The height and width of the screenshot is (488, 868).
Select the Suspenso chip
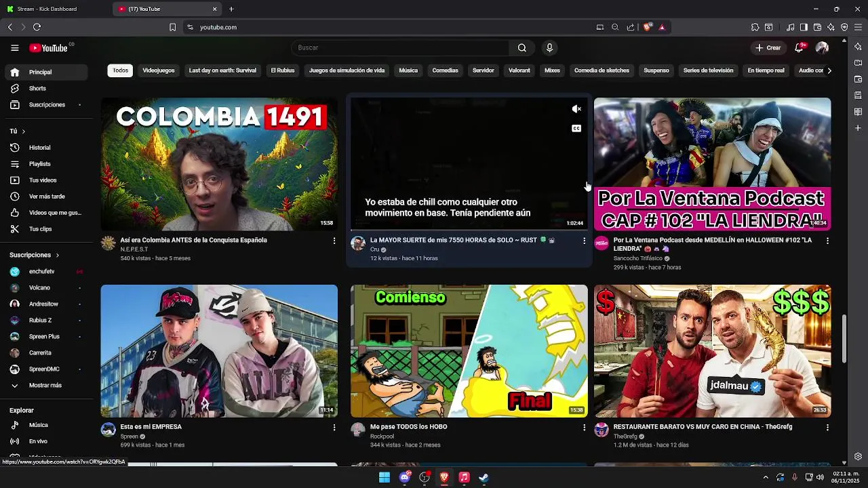(x=656, y=70)
